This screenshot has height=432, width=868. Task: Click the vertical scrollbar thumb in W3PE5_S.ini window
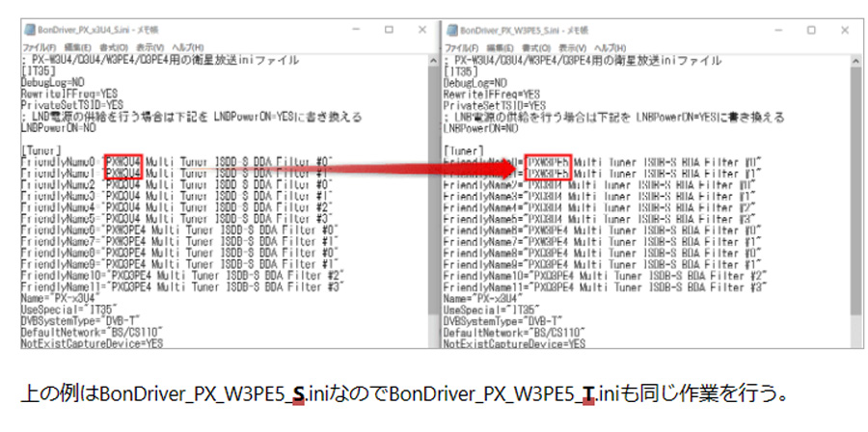(x=857, y=193)
